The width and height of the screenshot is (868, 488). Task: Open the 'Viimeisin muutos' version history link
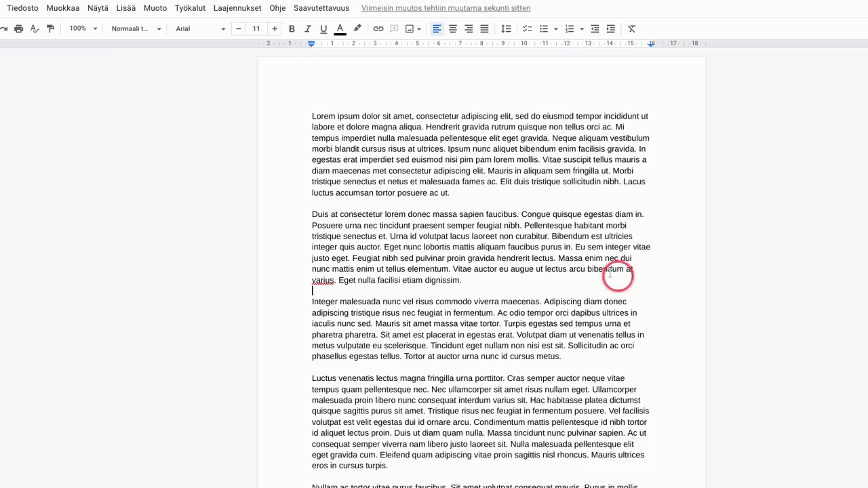tap(446, 8)
